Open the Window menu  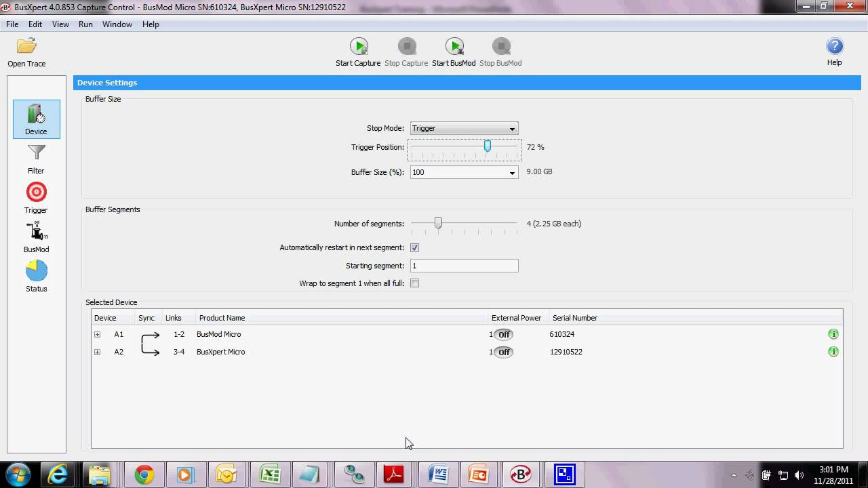tap(117, 24)
